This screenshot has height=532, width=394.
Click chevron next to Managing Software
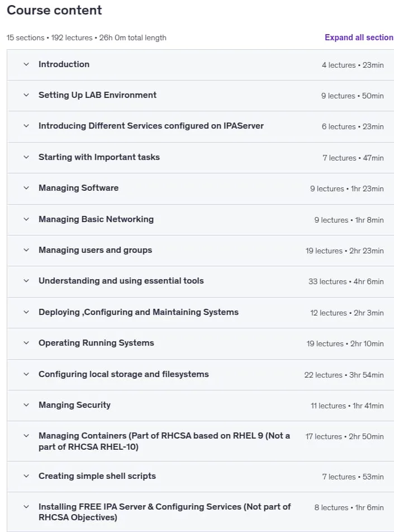coord(26,188)
